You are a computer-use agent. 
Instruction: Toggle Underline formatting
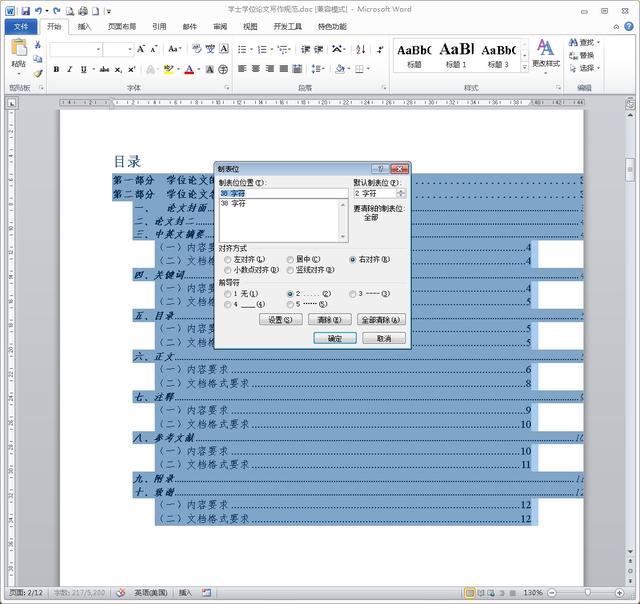[x=83, y=69]
